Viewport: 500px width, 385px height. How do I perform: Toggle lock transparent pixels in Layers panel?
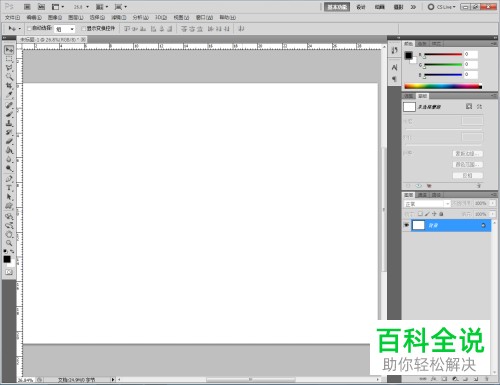[x=420, y=214]
